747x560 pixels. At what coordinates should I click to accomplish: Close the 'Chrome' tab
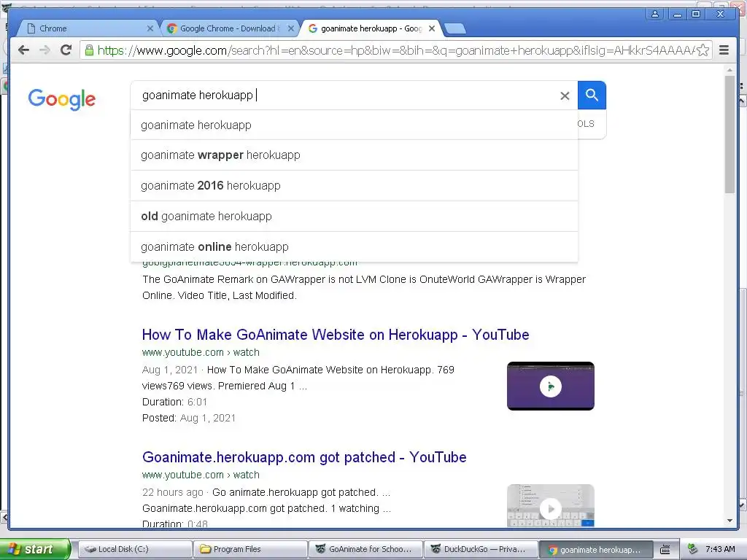(150, 28)
